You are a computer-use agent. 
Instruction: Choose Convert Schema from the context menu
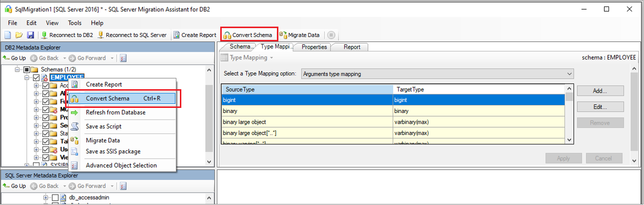(x=107, y=98)
